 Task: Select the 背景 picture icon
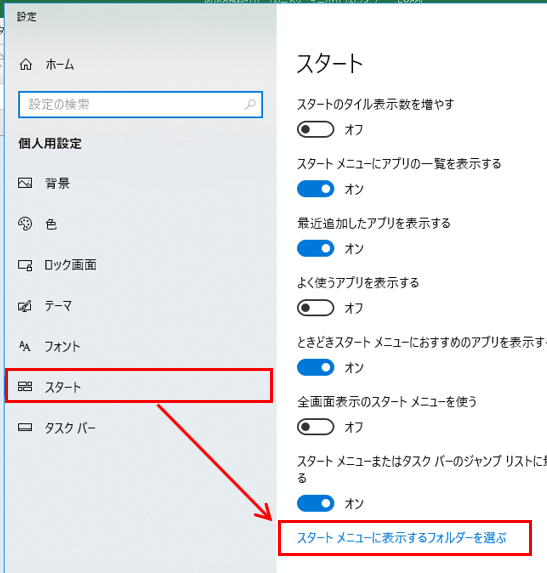(25, 183)
